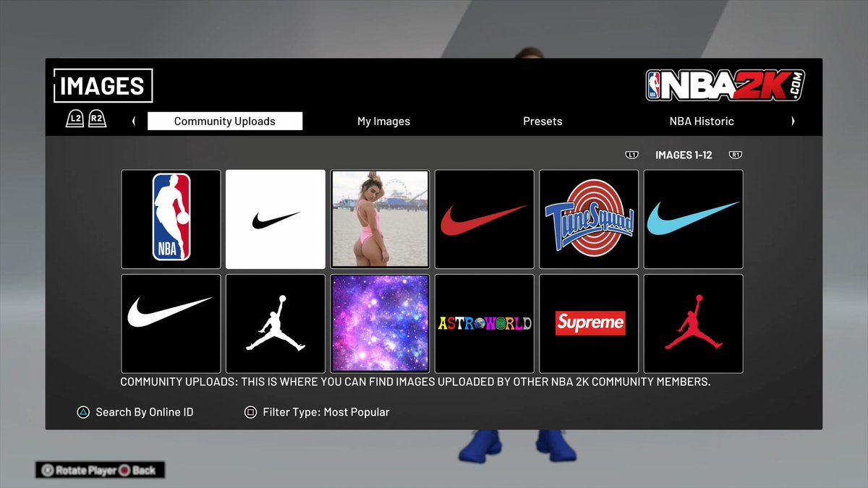Switch to the Community Uploads tab

pyautogui.click(x=225, y=121)
